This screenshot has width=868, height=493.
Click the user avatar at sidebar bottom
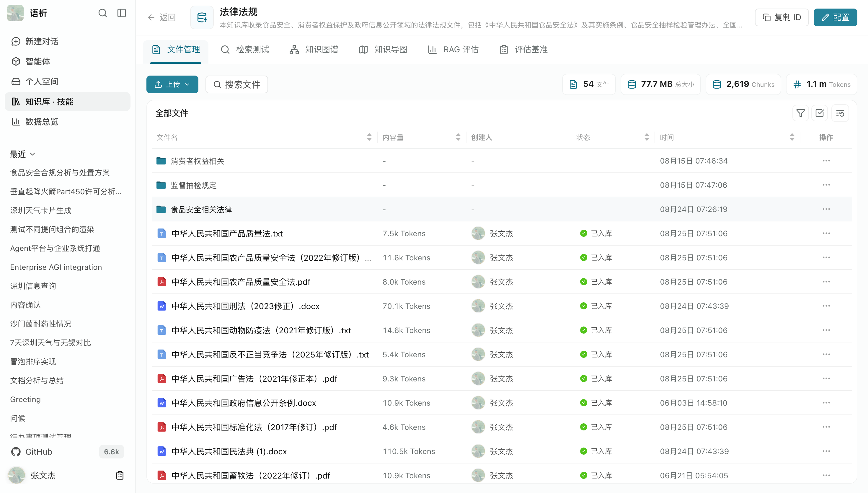pyautogui.click(x=16, y=475)
